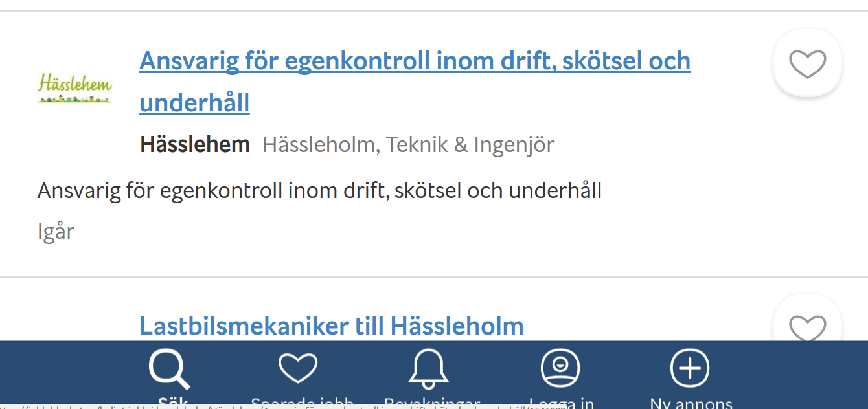Click Hässleholm location text
Image resolution: width=868 pixels, height=409 pixels.
(x=319, y=144)
